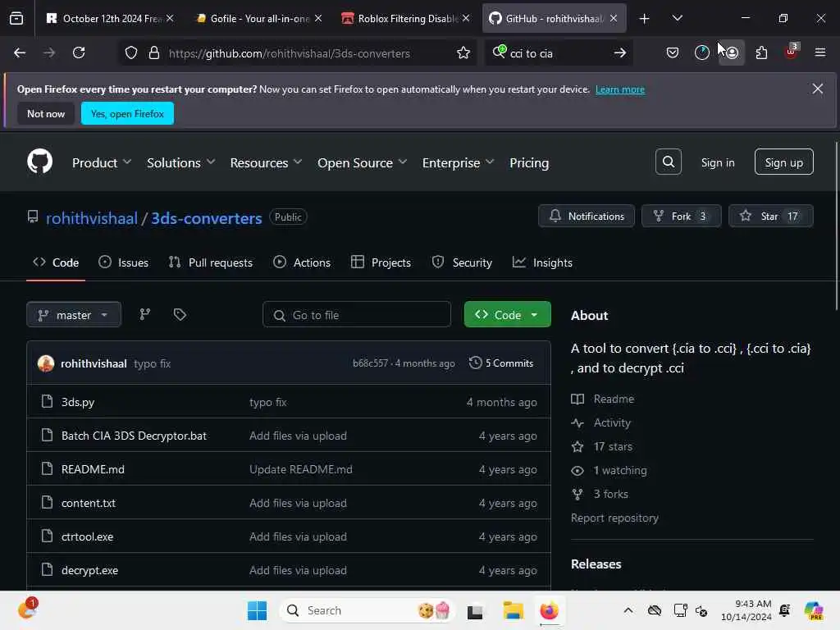The image size is (840, 630).
Task: Open Windows Start menu on taskbar
Action: point(257,610)
